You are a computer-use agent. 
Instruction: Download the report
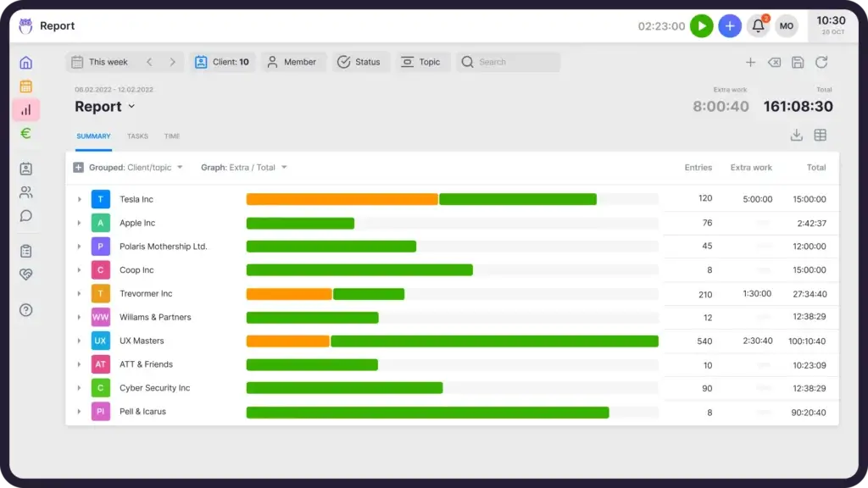pos(797,135)
